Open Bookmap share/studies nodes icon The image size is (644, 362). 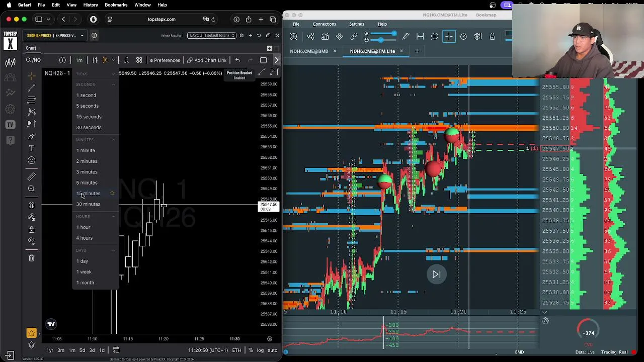(x=310, y=36)
